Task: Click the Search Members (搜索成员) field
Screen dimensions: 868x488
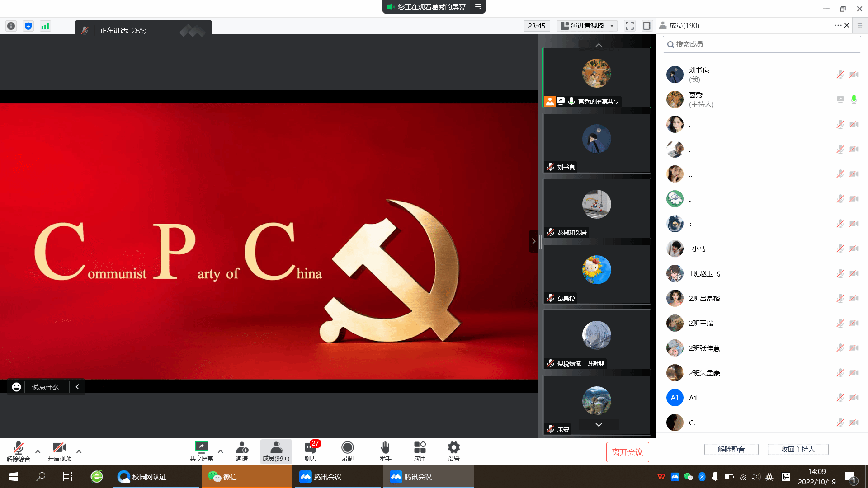Action: click(x=762, y=44)
